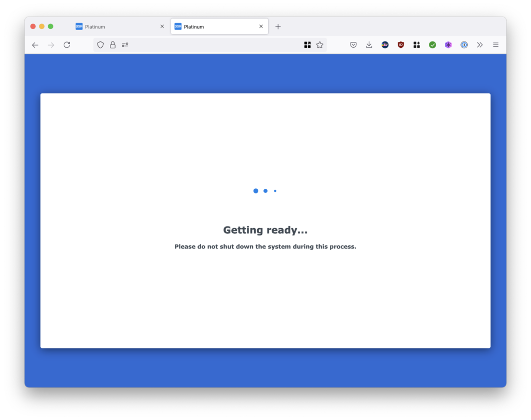The height and width of the screenshot is (420, 531).
Task: Save page to Pocket
Action: point(353,45)
